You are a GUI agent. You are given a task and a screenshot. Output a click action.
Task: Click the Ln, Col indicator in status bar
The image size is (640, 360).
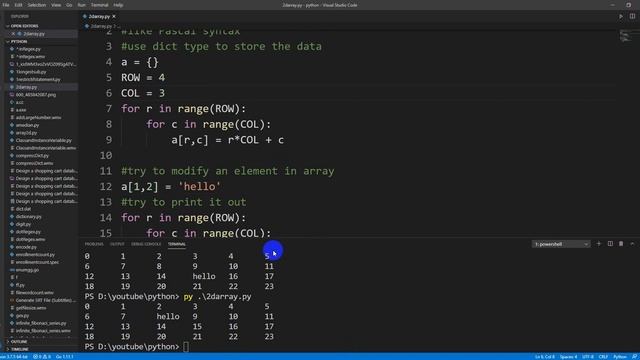pos(544,357)
